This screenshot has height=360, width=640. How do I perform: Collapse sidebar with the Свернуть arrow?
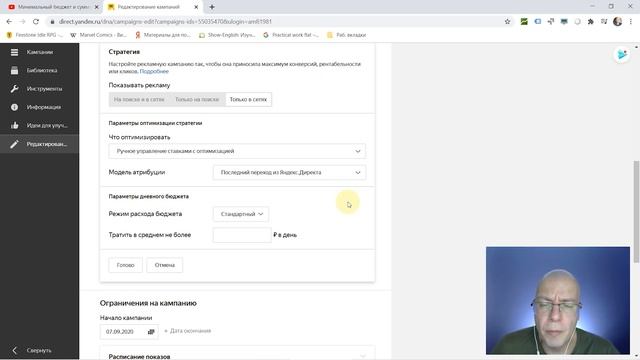click(x=14, y=350)
